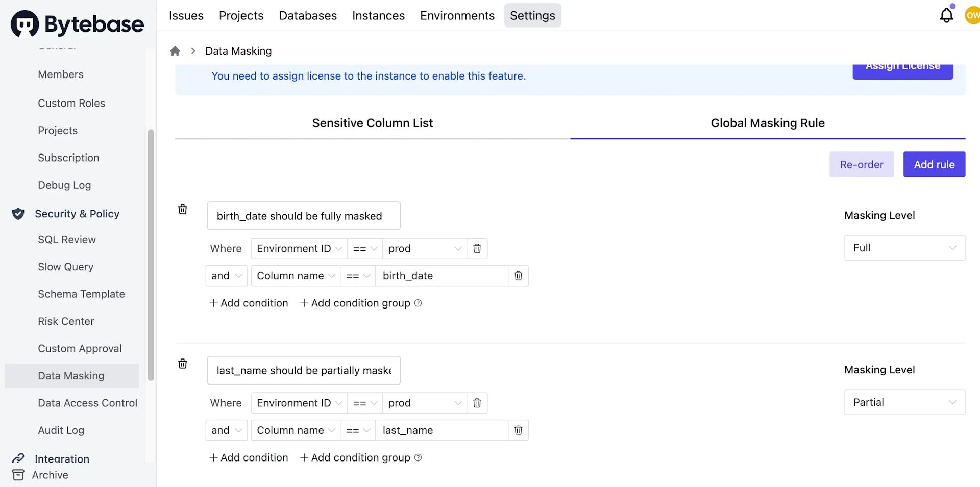Open Column name factor dropdown in birth_date rule

pos(296,276)
